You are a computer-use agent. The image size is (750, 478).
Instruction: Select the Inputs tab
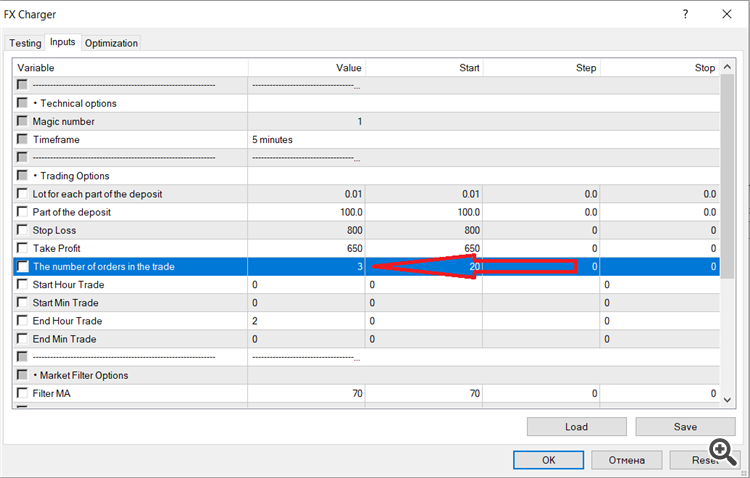[63, 42]
